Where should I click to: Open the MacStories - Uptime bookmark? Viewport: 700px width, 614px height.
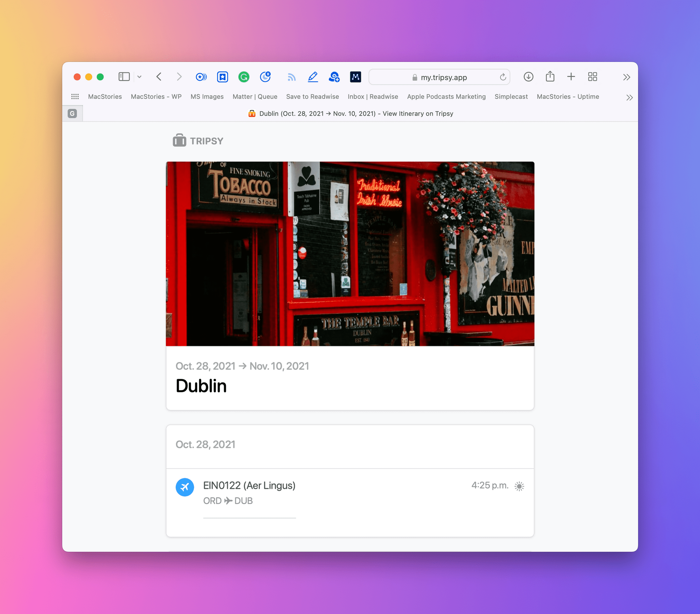568,96
